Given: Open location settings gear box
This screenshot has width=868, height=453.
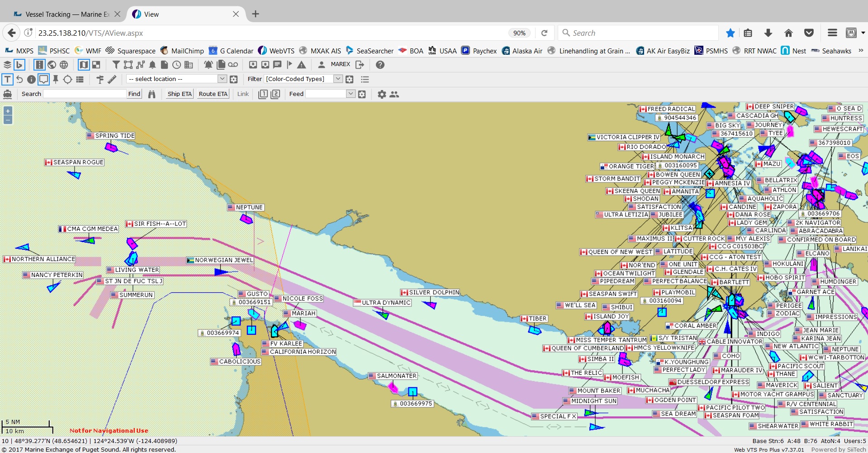Looking at the screenshot, I should [234, 80].
